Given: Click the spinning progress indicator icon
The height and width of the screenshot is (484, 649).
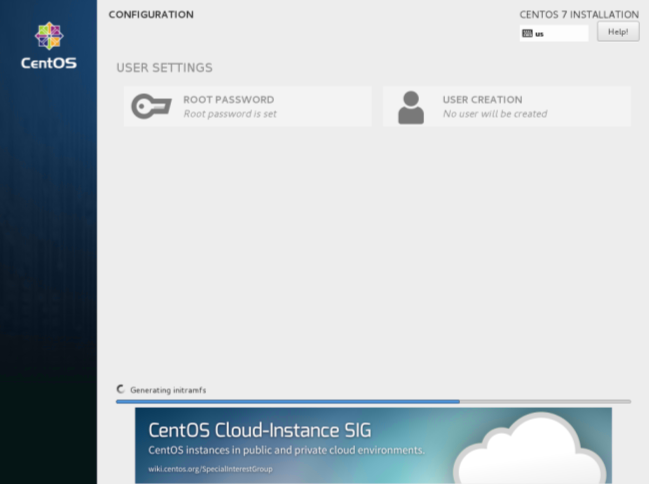Looking at the screenshot, I should click(120, 389).
